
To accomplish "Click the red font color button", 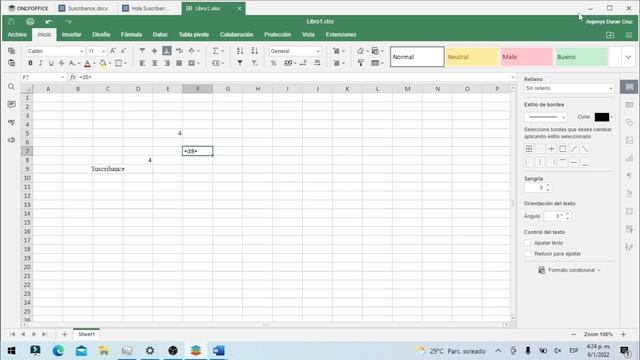I will pyautogui.click(x=87, y=63).
